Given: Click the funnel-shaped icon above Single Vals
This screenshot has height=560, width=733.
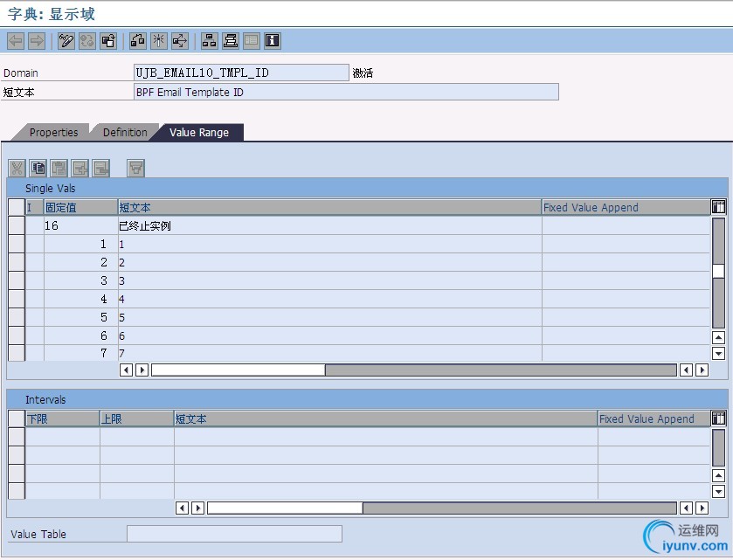Looking at the screenshot, I should 135,168.
